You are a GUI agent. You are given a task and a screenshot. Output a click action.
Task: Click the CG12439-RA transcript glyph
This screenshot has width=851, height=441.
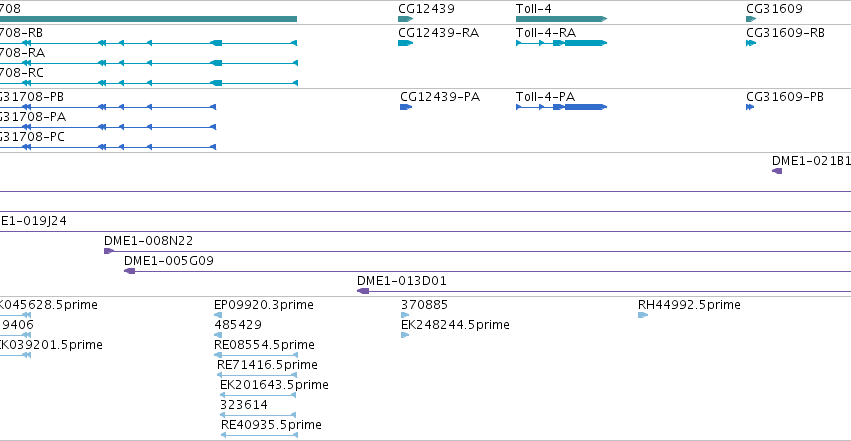405,43
